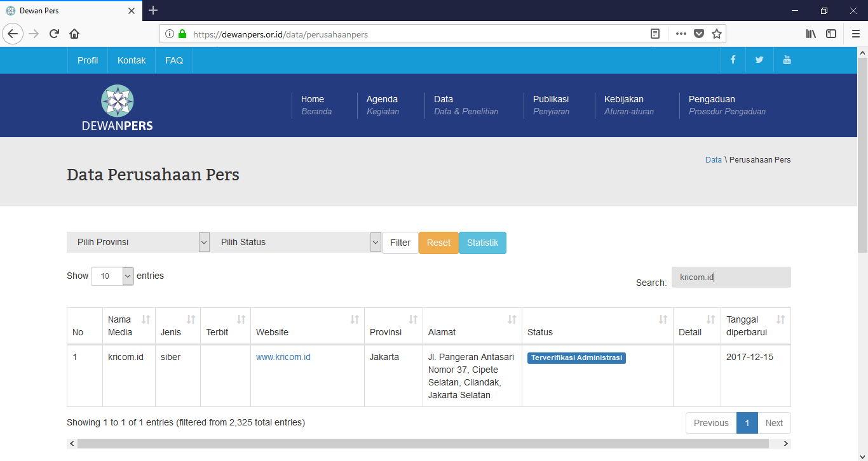
Task: Sort table by Detail column
Action: click(x=697, y=326)
